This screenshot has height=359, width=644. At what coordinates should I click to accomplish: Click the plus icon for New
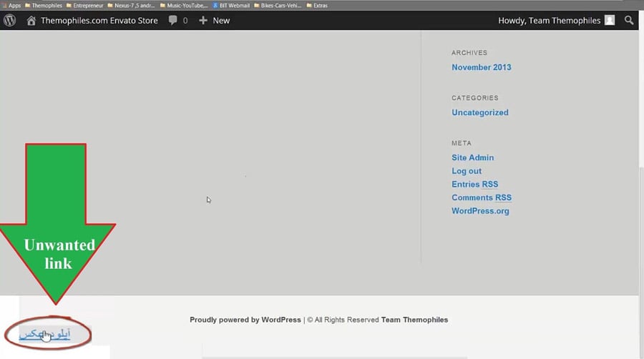[203, 21]
